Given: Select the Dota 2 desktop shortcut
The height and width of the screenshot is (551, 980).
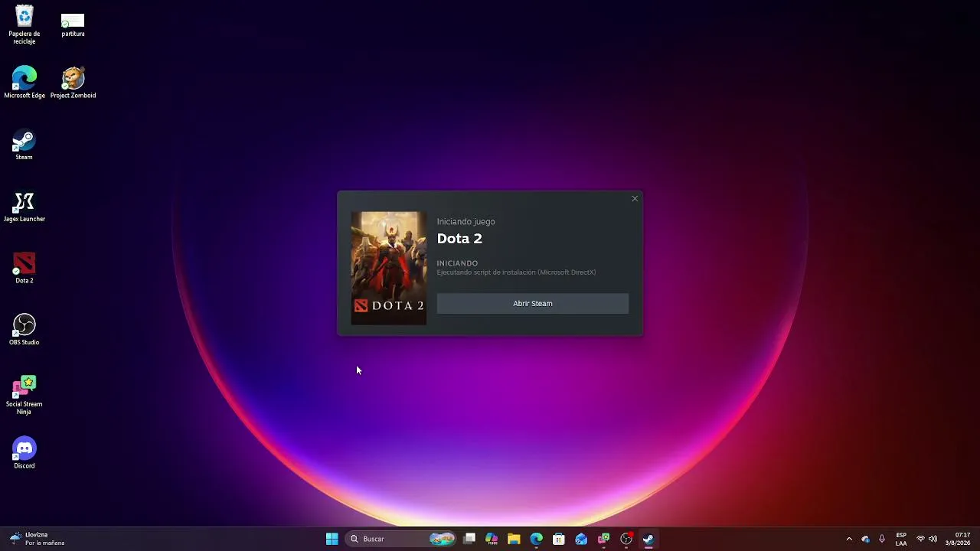Looking at the screenshot, I should pos(24,268).
